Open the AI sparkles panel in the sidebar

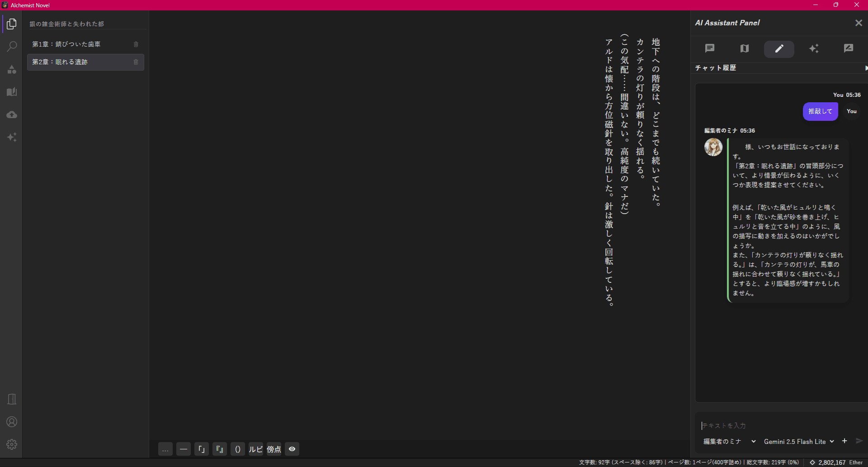tap(12, 137)
